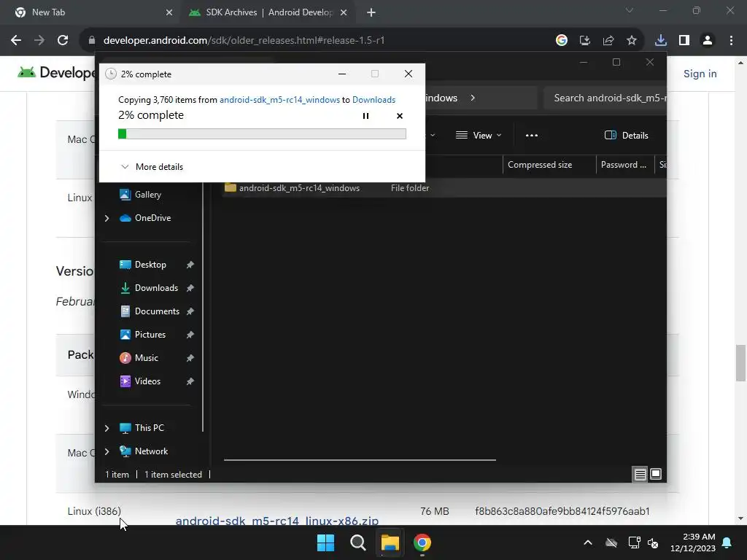Image resolution: width=747 pixels, height=560 pixels.
Task: Click the address bar URL
Action: [x=244, y=41]
